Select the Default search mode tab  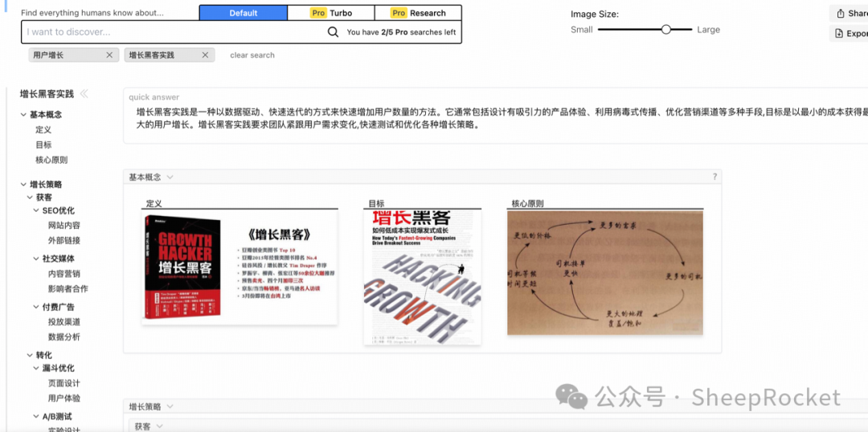pos(244,13)
